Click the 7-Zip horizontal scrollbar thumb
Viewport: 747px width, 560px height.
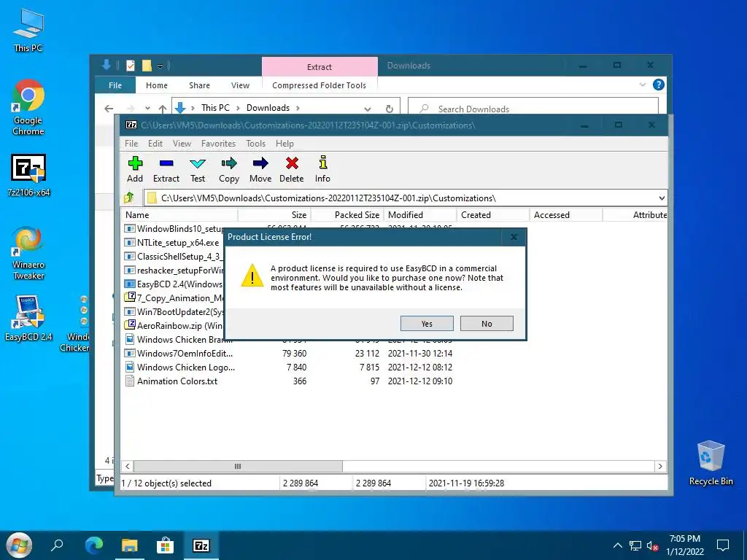tap(238, 466)
